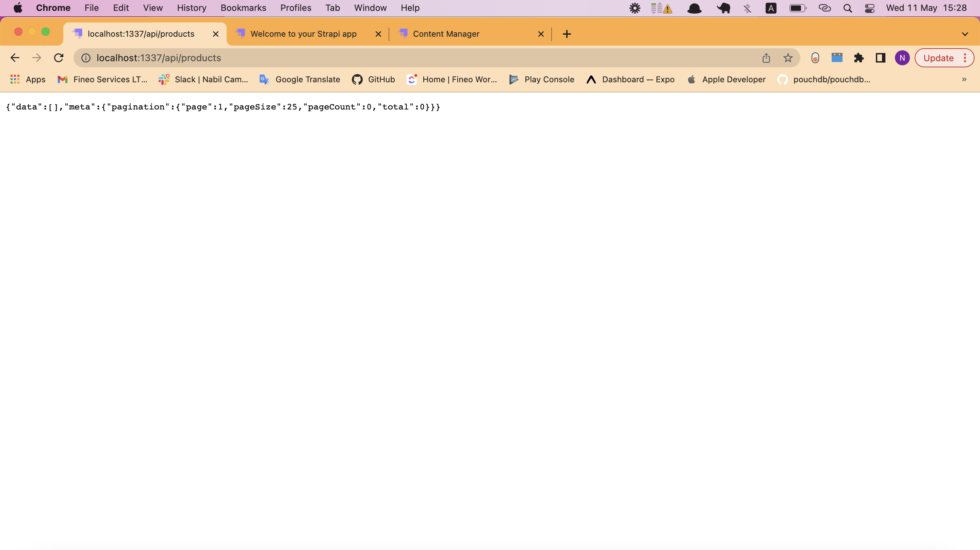
Task: Bookmark this page with the star icon
Action: (x=787, y=58)
